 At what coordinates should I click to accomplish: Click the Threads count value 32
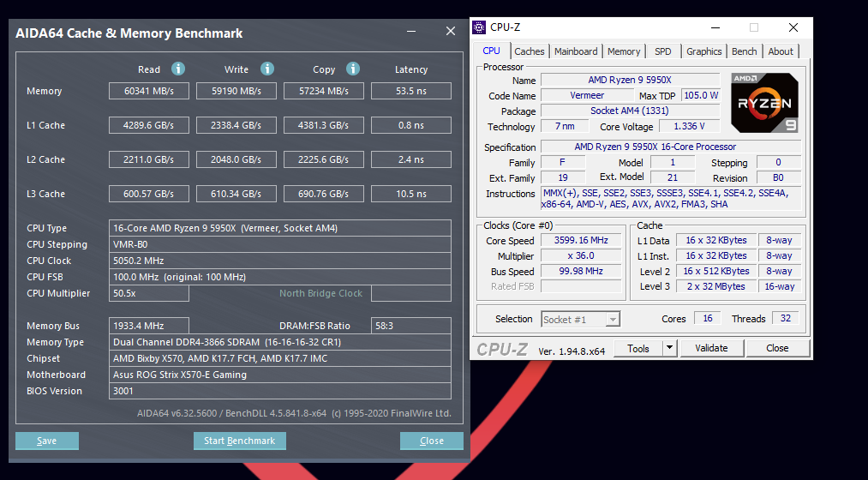[786, 318]
